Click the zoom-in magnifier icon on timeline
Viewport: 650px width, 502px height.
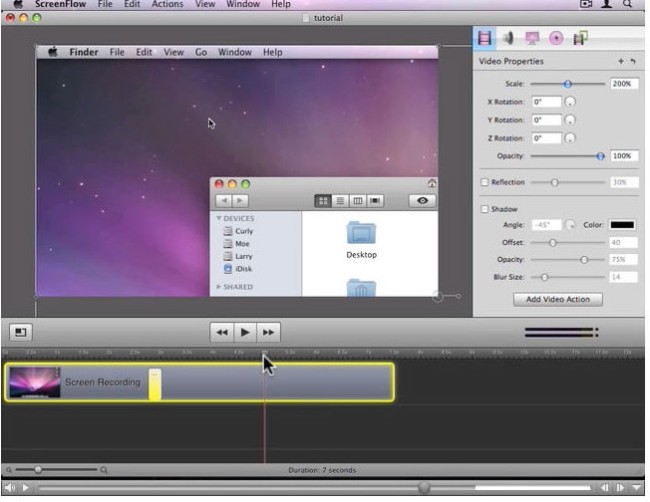pos(104,470)
